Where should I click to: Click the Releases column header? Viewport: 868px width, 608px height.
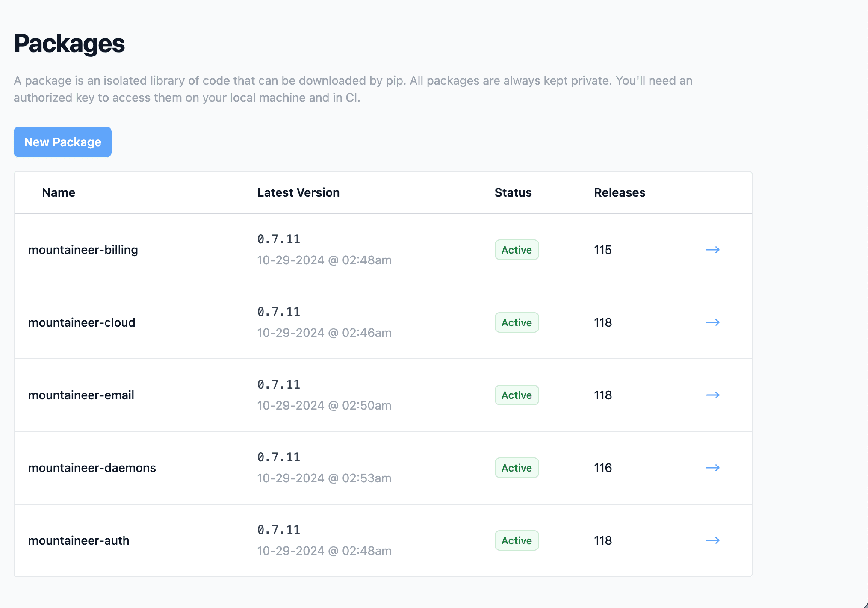click(620, 192)
